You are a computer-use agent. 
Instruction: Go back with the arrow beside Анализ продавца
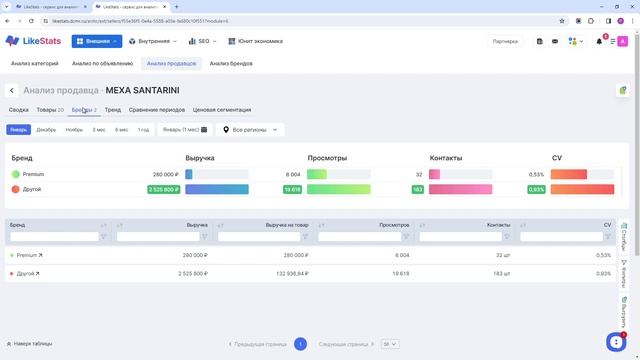[12, 90]
